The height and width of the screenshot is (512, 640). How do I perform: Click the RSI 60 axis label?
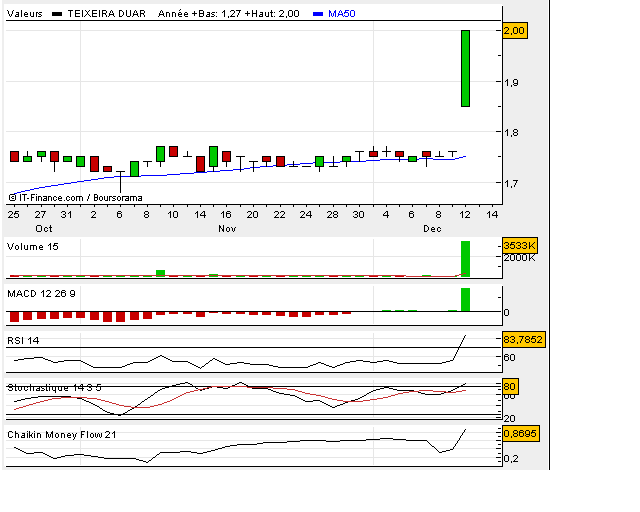click(x=509, y=358)
